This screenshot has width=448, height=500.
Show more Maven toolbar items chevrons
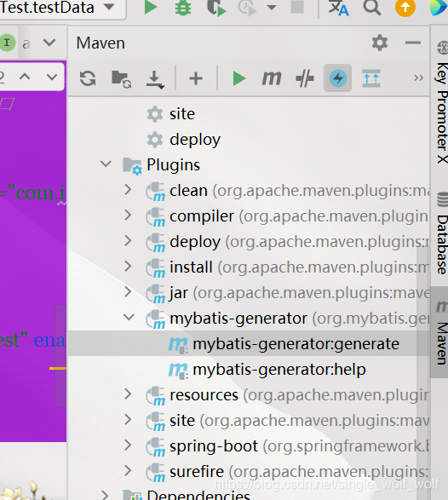(x=418, y=78)
